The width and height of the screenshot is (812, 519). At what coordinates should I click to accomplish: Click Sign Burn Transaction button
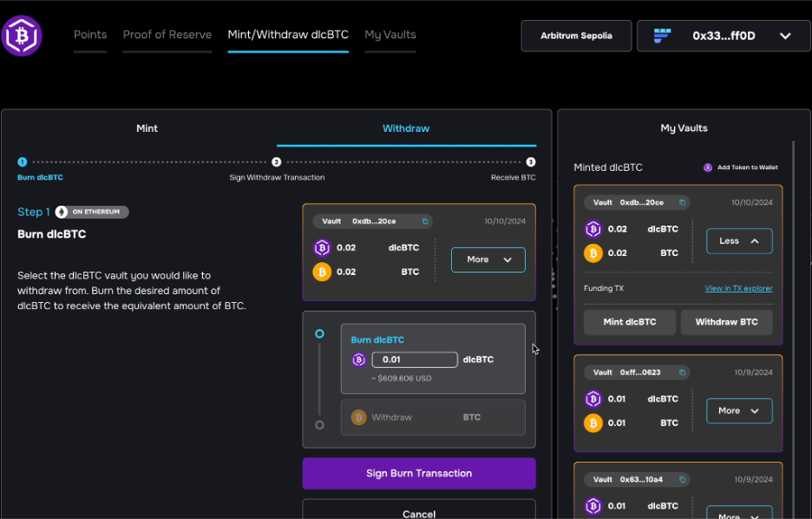[419, 473]
